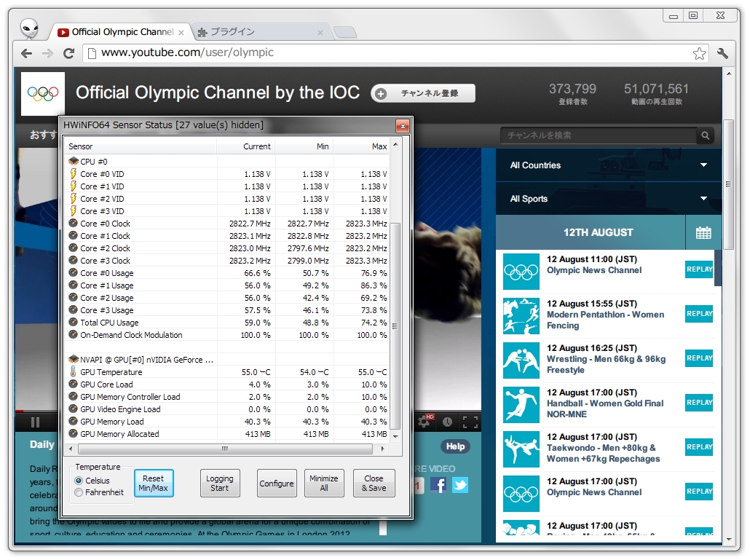
Task: Open the calendar icon beside 12TH AUGUST
Action: pyautogui.click(x=703, y=232)
